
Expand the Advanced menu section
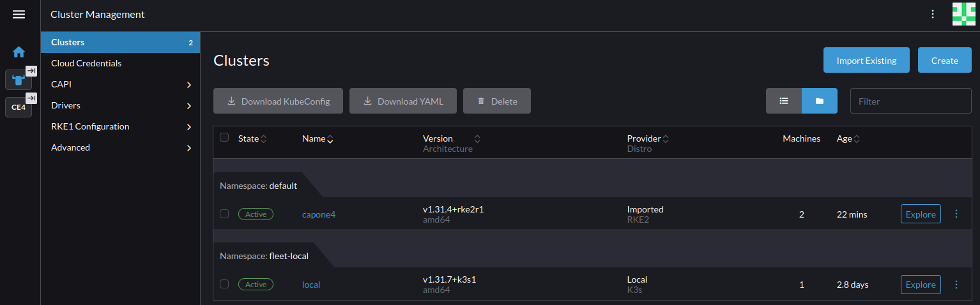120,147
